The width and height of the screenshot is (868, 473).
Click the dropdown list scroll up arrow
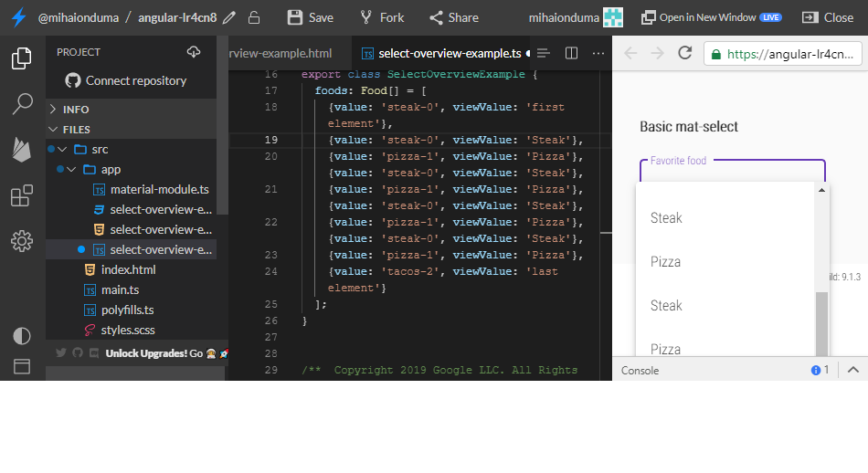pos(821,190)
